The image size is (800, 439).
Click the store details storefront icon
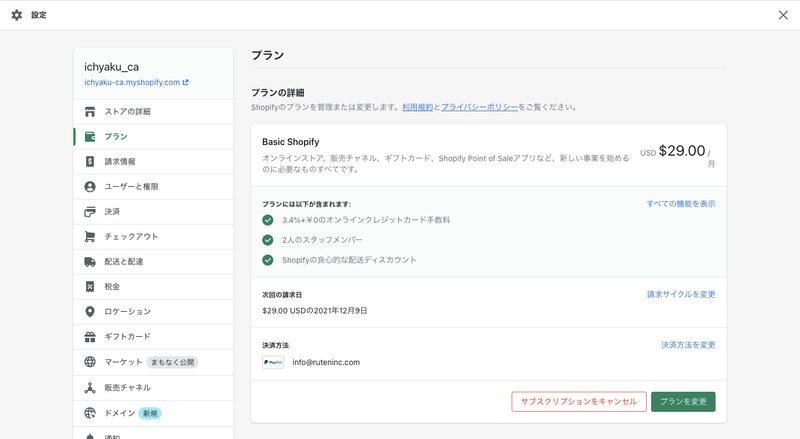pyautogui.click(x=90, y=111)
